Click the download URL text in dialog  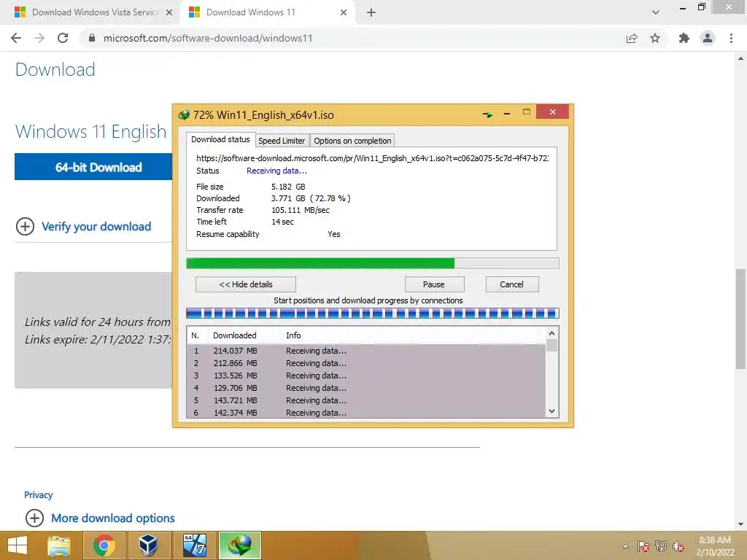coord(372,158)
